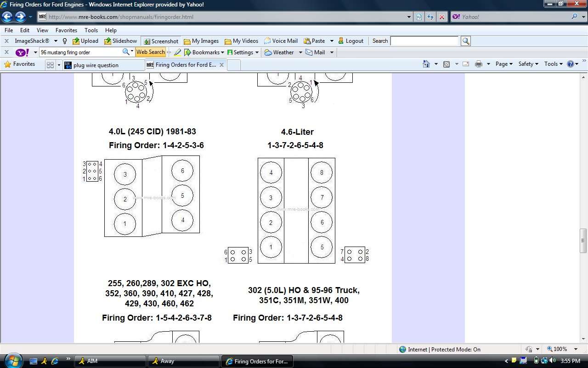Open the Help question mark button
Viewport: 588px width, 368px height.
point(571,64)
